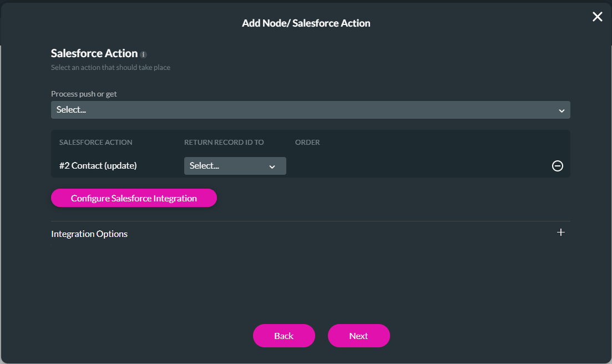Click the ORDER column header

tap(307, 142)
